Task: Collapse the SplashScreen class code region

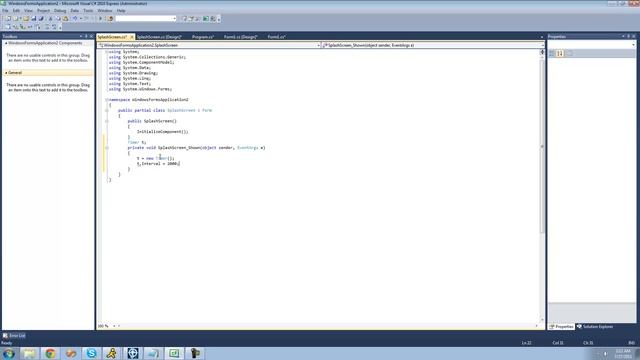Action: pyautogui.click(x=107, y=110)
